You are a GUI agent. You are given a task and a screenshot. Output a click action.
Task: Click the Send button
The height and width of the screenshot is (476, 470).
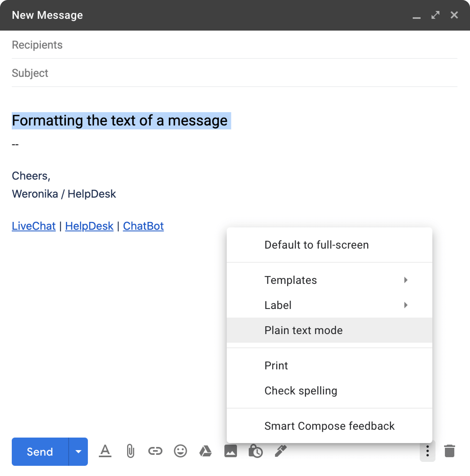(40, 451)
